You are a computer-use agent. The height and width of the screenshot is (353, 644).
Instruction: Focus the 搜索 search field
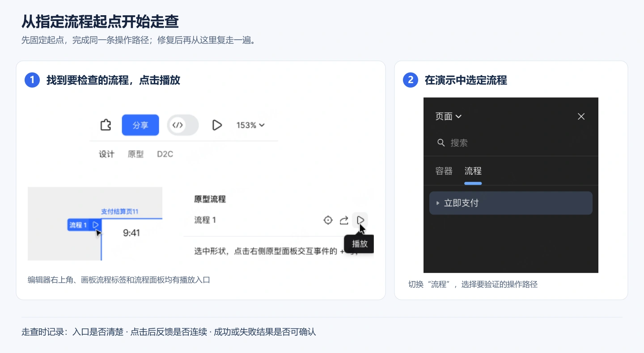[x=511, y=143]
